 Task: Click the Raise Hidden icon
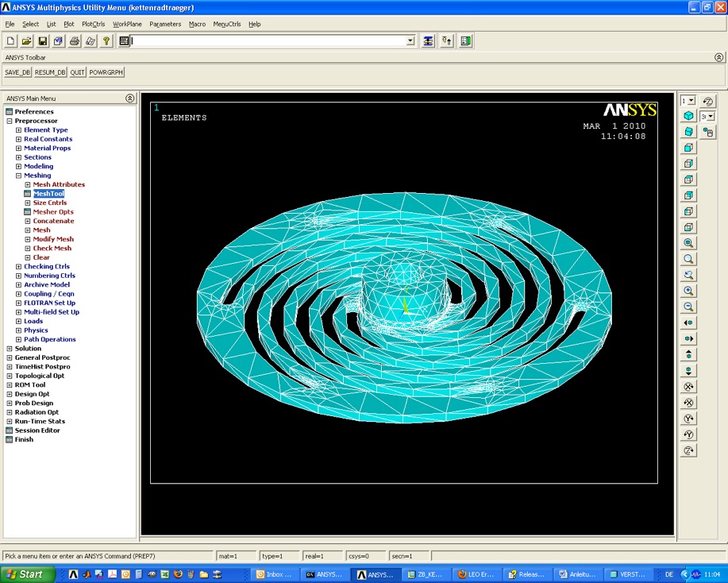(x=428, y=41)
